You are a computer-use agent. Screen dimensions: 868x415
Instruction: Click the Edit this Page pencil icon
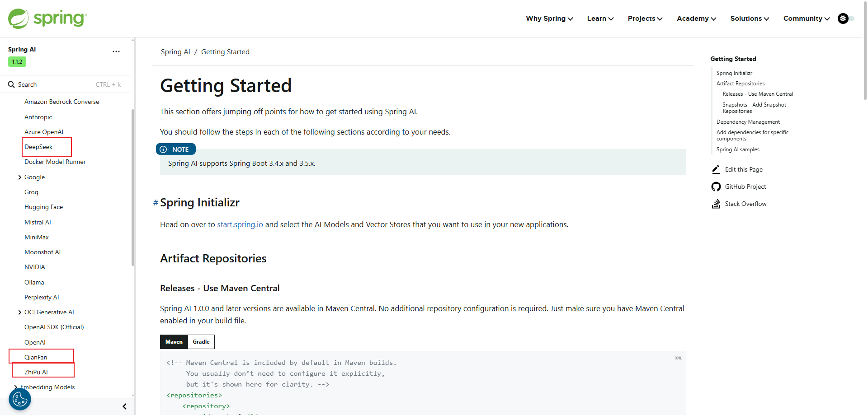click(x=716, y=169)
